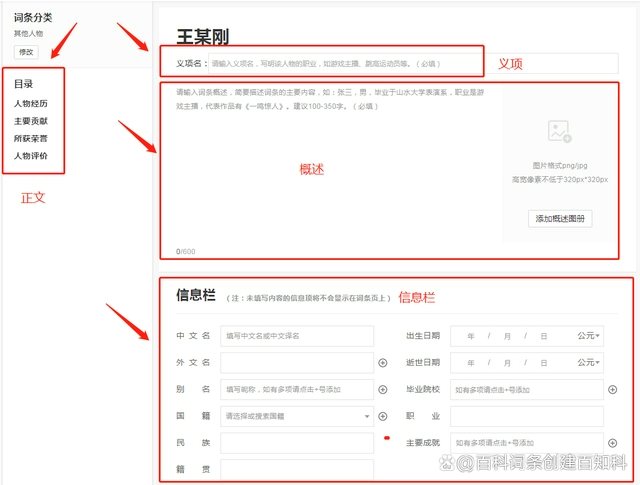Viewport: 640px width, 485px height.
Task: Go to 主要贡献 section in directory
Action: (x=30, y=121)
